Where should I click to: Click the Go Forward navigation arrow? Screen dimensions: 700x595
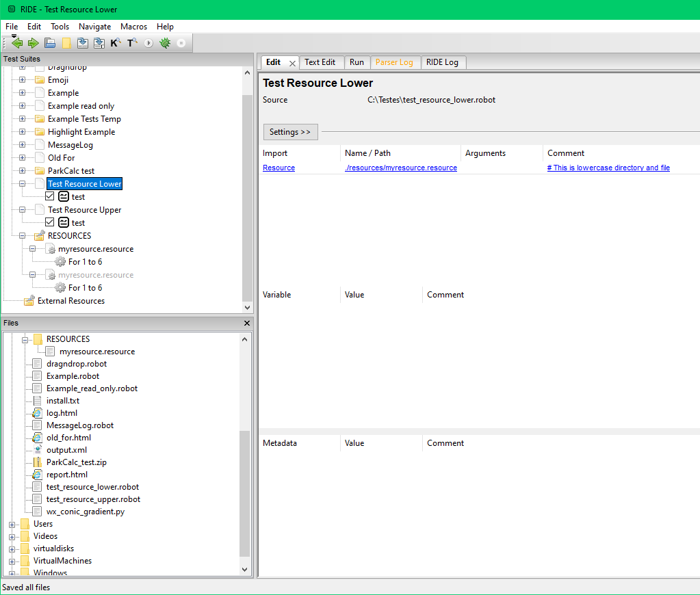click(x=33, y=42)
